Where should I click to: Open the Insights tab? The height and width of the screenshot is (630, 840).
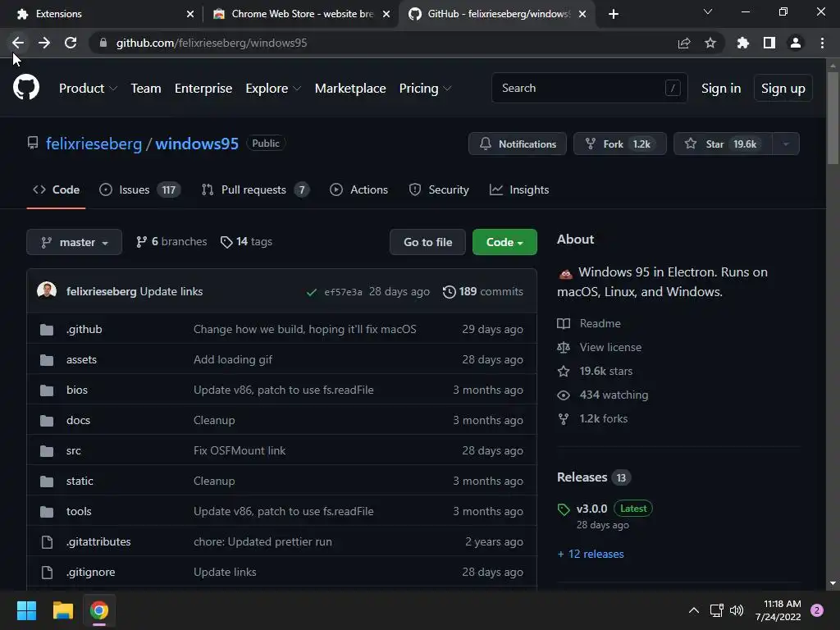click(x=519, y=189)
